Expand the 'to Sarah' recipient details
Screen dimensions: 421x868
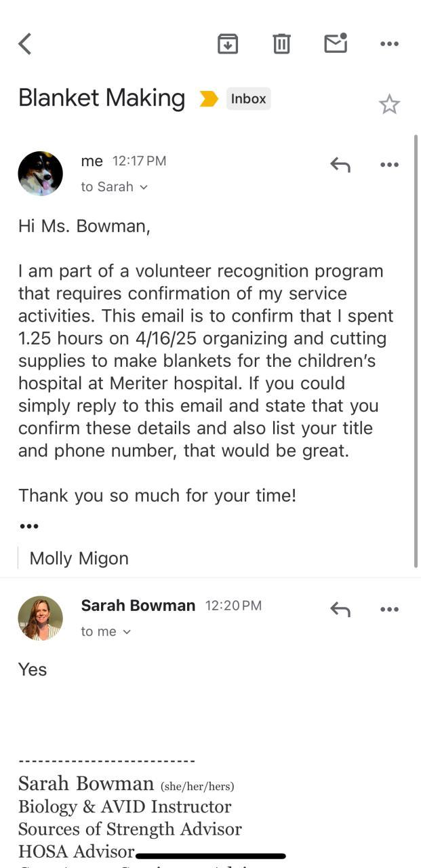pos(114,187)
